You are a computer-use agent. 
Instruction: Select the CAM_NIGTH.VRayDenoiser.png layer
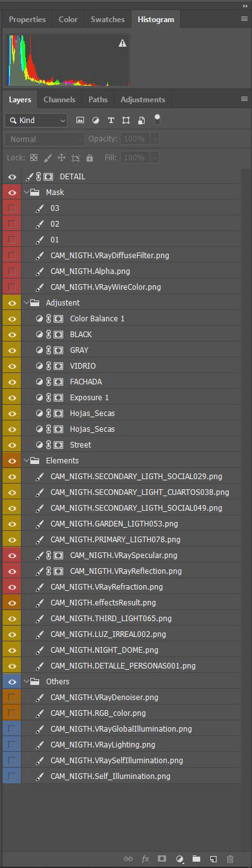coord(131,698)
